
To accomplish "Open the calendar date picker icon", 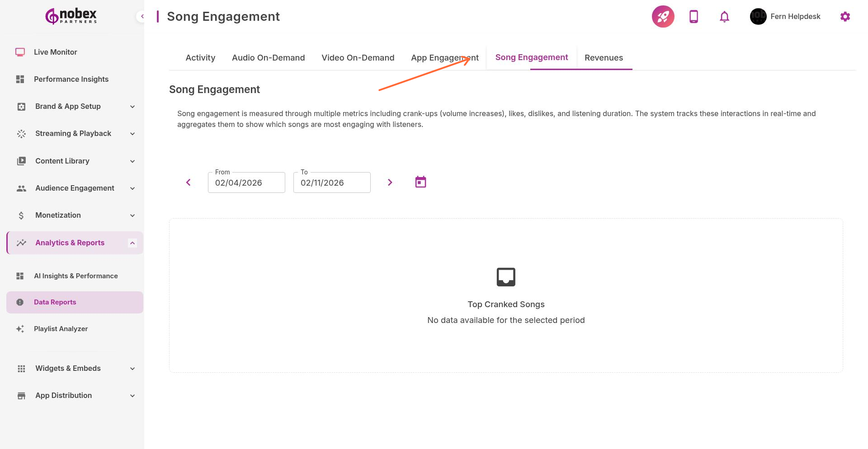I will point(420,182).
